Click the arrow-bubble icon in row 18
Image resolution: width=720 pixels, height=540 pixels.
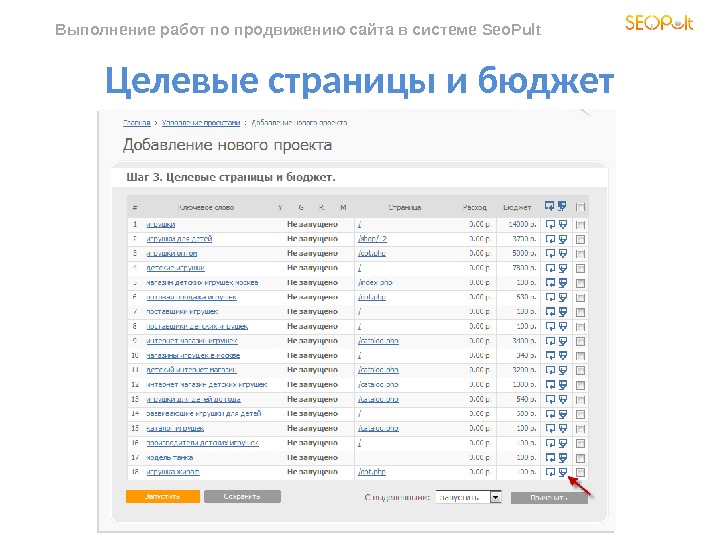(550, 472)
